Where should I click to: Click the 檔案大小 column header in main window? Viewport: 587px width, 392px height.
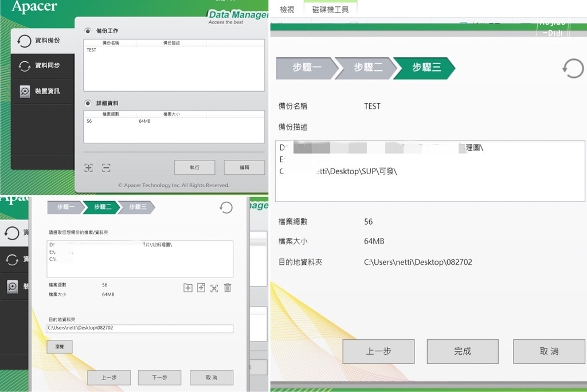[x=171, y=114]
